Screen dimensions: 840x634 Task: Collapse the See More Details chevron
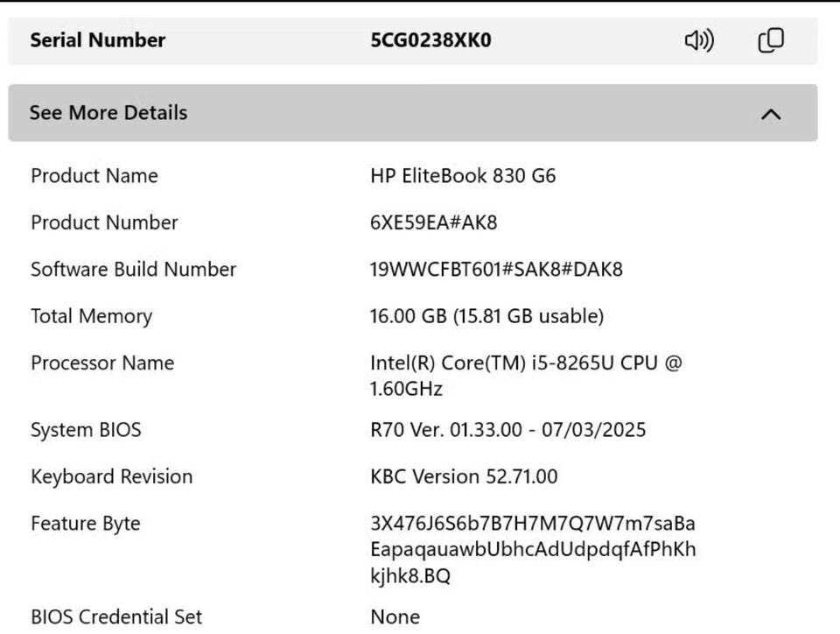[x=771, y=114]
